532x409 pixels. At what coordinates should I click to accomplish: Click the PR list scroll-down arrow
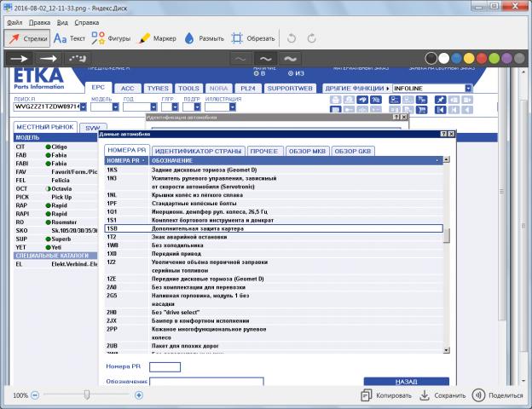click(447, 350)
